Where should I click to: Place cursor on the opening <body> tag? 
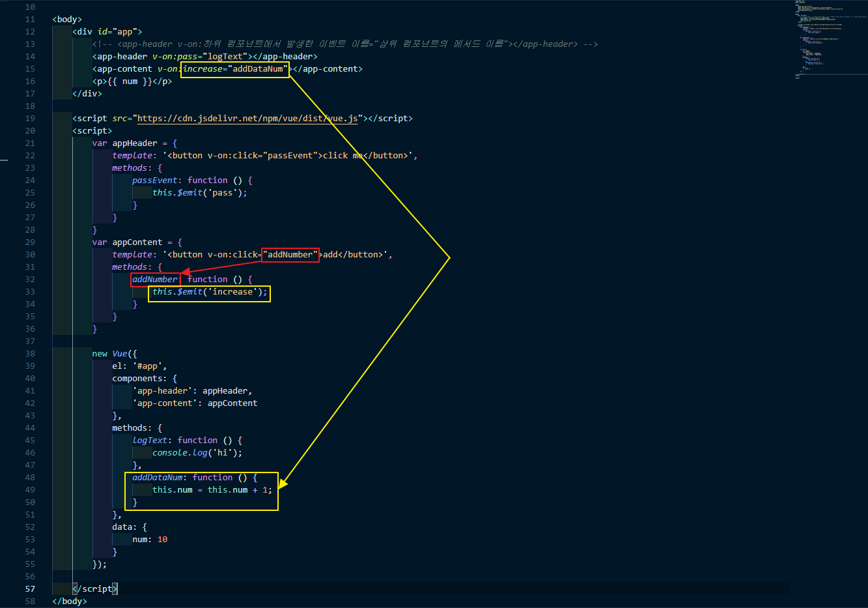pyautogui.click(x=67, y=20)
